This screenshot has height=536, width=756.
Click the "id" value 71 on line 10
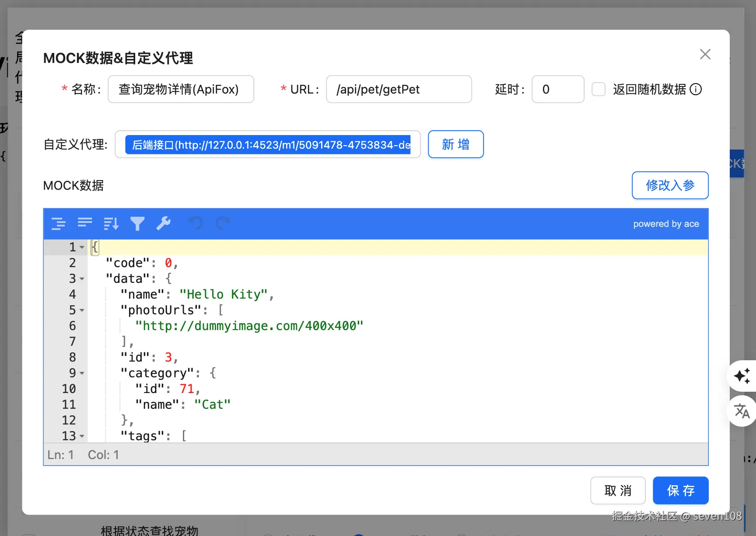click(187, 389)
